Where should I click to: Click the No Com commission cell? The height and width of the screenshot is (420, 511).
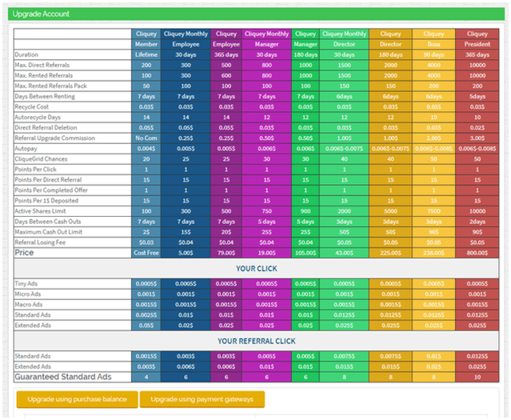tap(146, 138)
